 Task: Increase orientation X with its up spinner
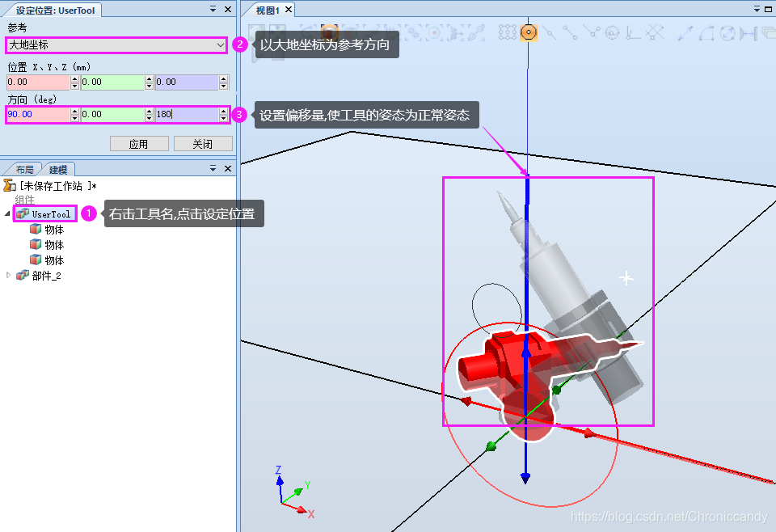coord(74,111)
